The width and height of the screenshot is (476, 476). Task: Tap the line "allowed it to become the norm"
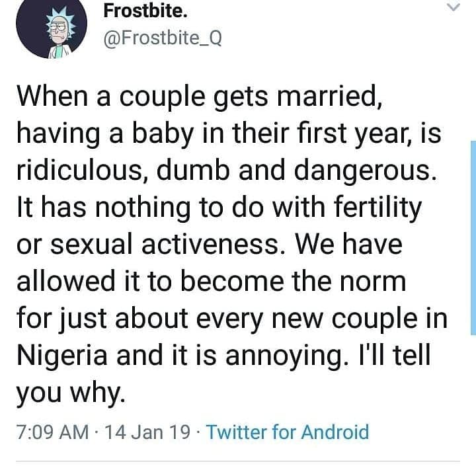[x=212, y=282]
